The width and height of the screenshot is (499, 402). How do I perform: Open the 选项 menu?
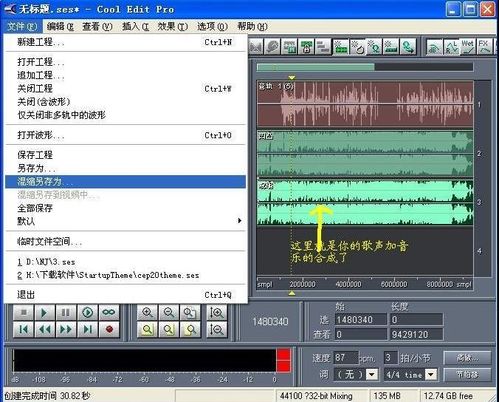(x=212, y=26)
